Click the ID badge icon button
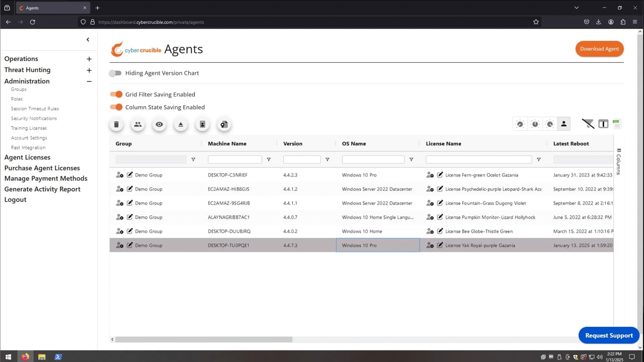Screen dimensions: 644x362 (x=202, y=125)
